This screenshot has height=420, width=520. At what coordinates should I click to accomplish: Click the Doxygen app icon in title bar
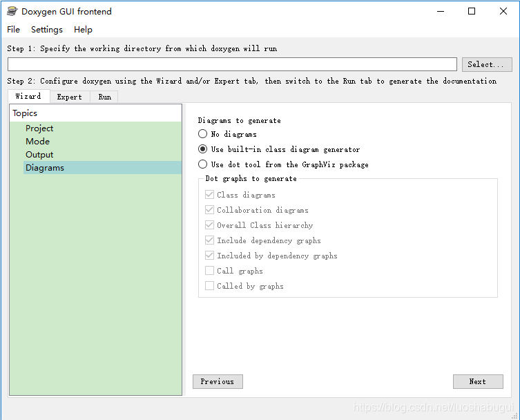[12, 11]
